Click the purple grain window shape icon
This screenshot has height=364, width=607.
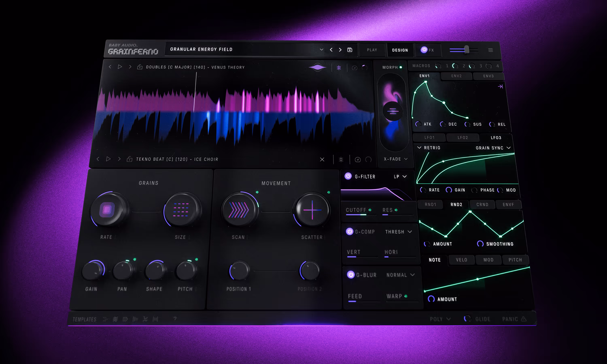[x=317, y=67]
